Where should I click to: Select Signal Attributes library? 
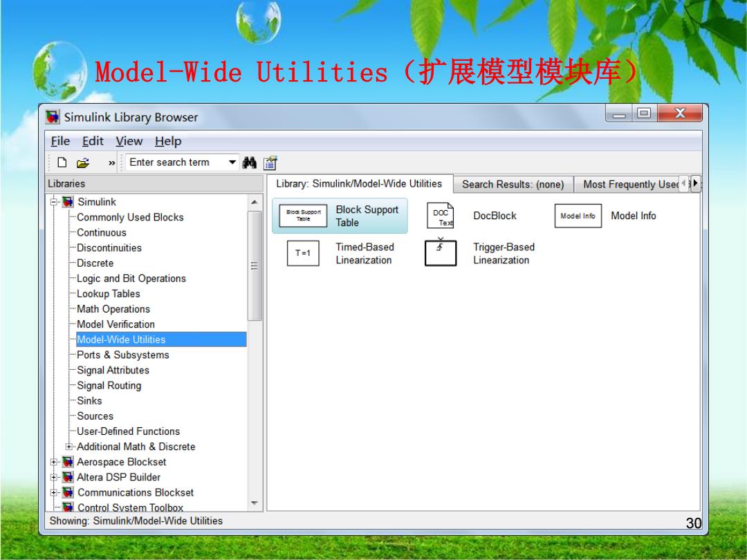113,370
